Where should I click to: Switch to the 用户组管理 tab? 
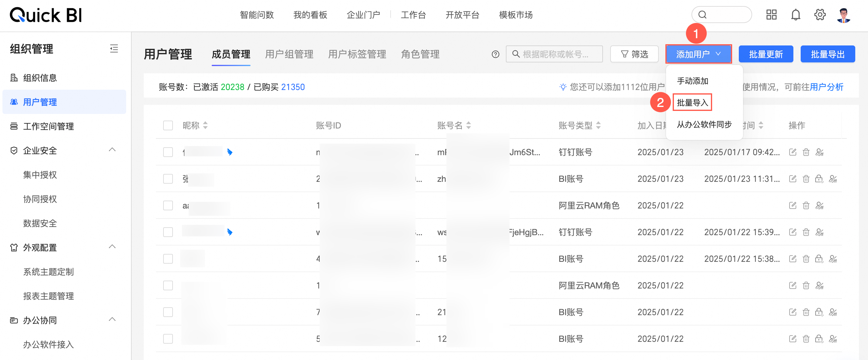click(289, 54)
